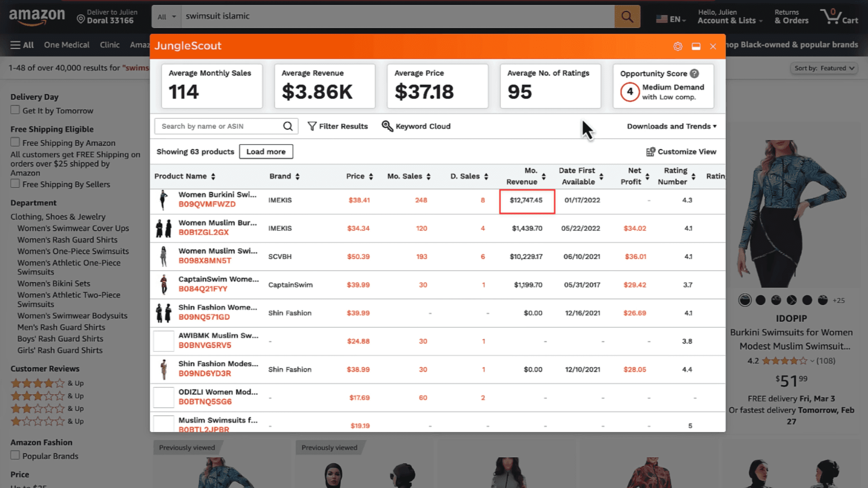Select Women's Swimwear Cover Ups department
This screenshot has width=868, height=488.
click(73, 228)
